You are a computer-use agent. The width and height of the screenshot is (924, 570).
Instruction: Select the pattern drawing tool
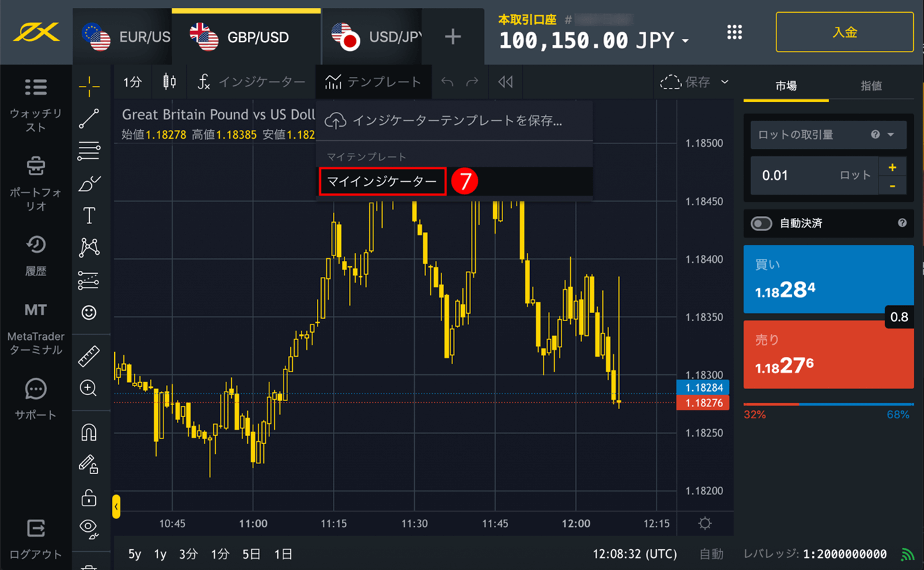pos(89,247)
